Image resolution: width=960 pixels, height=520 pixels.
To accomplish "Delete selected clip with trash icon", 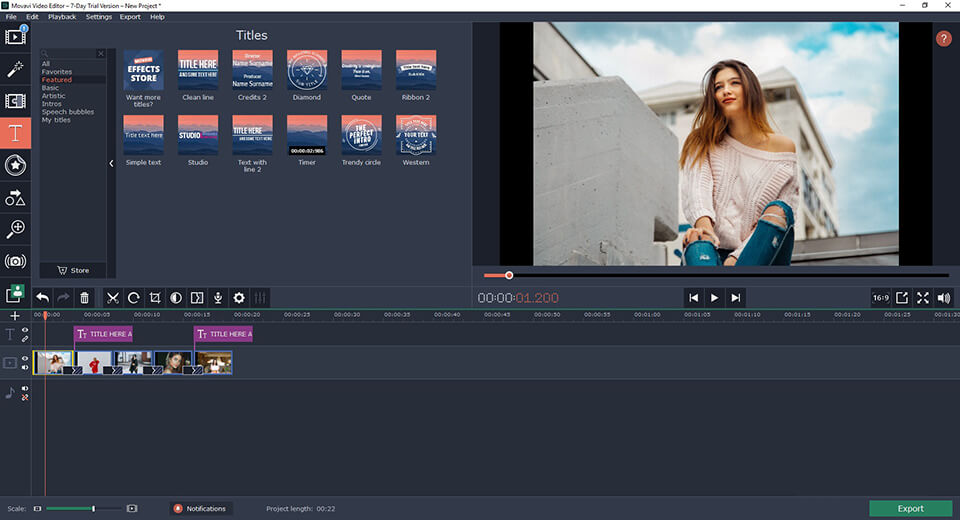I will [x=84, y=297].
